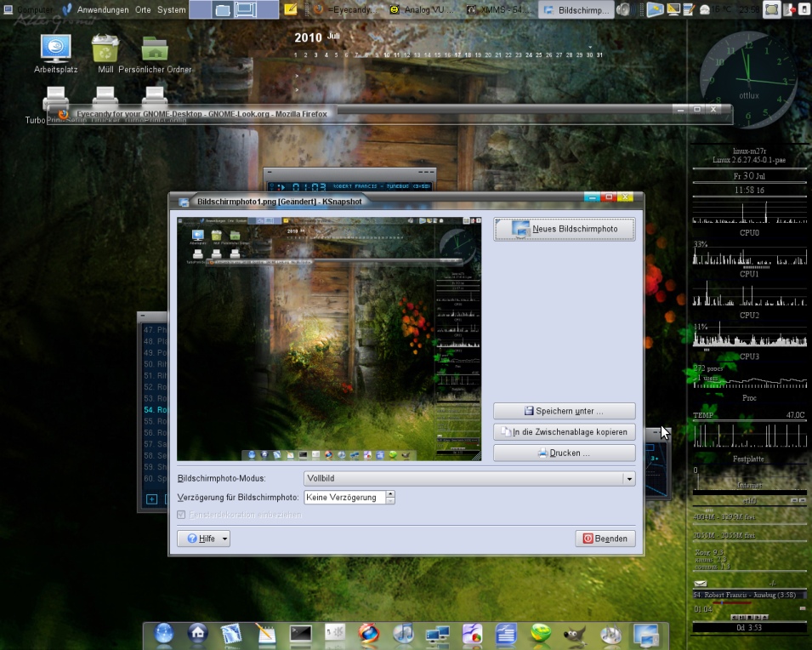The image size is (812, 650).
Task: Select highlighted entry 54 in XMMS playlist
Action: (x=156, y=409)
